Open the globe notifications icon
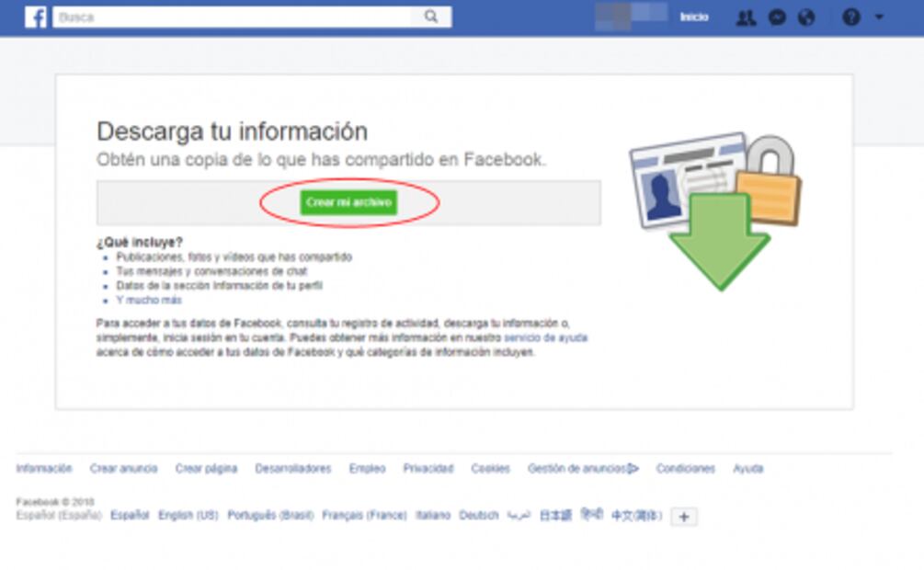Screen dimensions: 924x570 (806, 17)
